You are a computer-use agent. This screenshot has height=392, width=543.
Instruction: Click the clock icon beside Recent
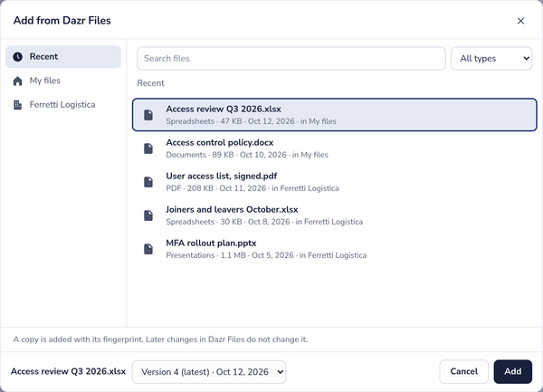(x=18, y=57)
